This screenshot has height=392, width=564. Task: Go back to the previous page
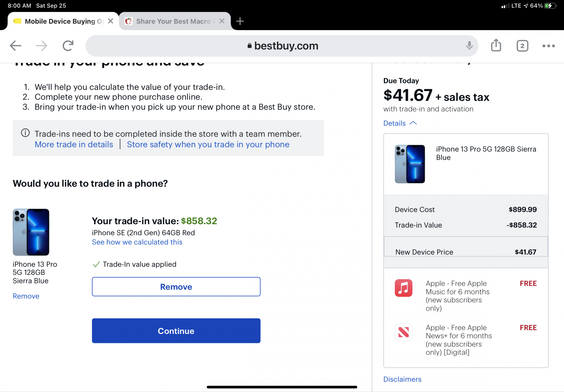[16, 45]
